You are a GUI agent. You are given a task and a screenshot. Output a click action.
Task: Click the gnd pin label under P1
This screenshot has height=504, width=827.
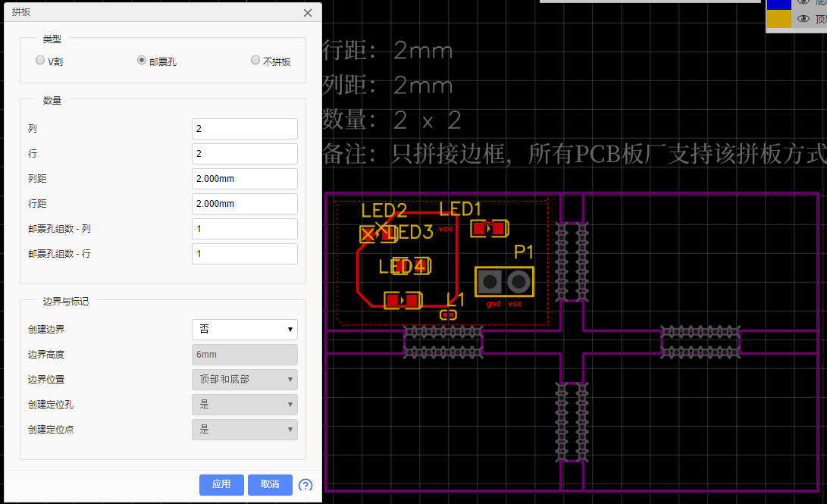point(493,304)
